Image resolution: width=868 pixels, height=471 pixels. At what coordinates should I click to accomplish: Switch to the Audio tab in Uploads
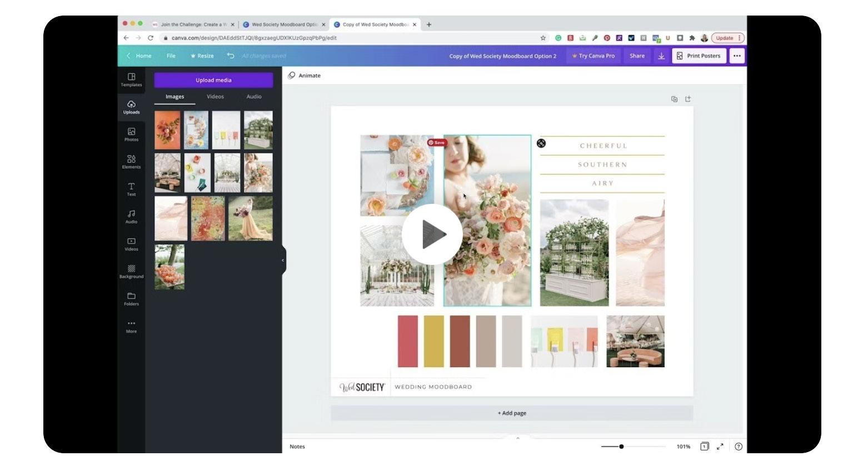pos(254,97)
